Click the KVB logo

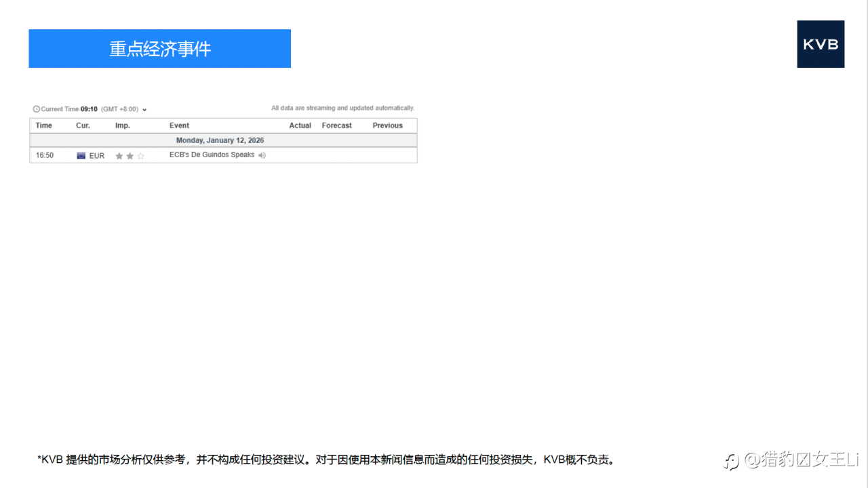pos(821,44)
